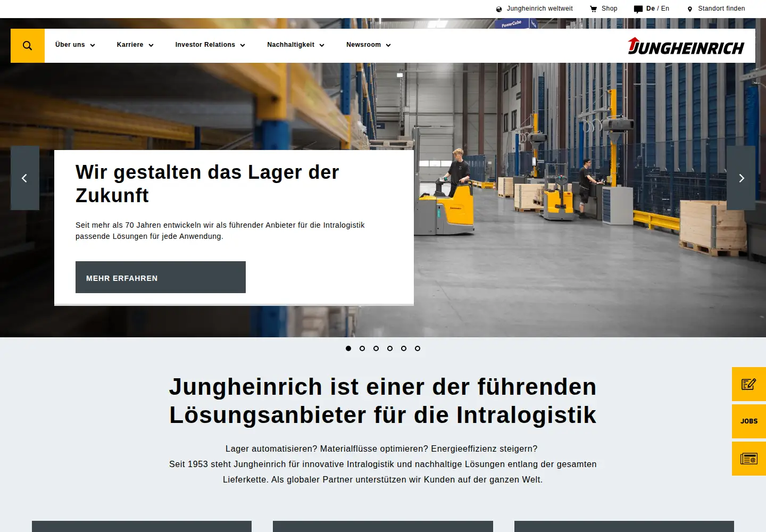Open the yellow search magnifier button

click(28, 46)
